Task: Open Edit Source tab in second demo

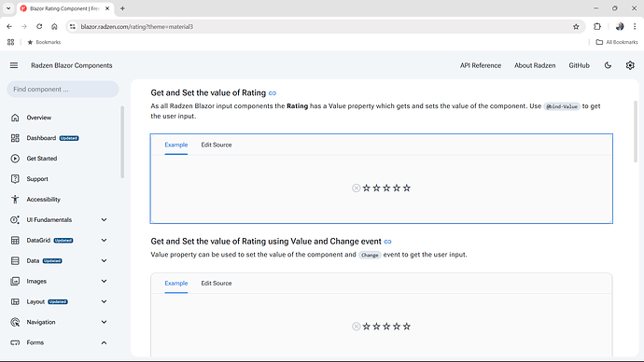Action: coord(217,284)
